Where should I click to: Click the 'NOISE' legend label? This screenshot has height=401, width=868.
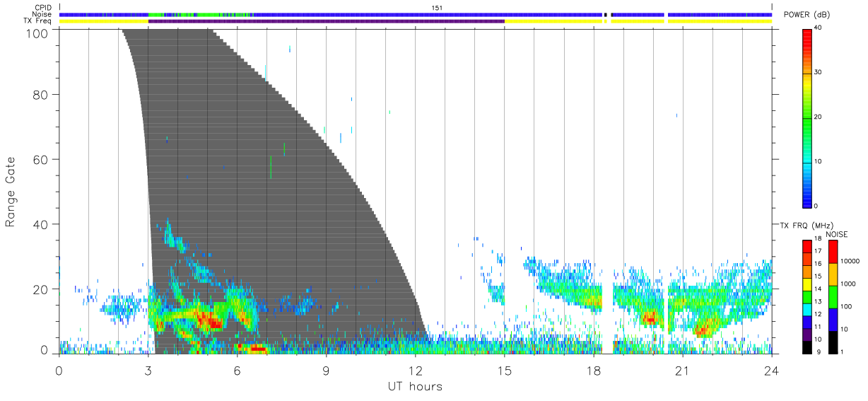(x=836, y=234)
